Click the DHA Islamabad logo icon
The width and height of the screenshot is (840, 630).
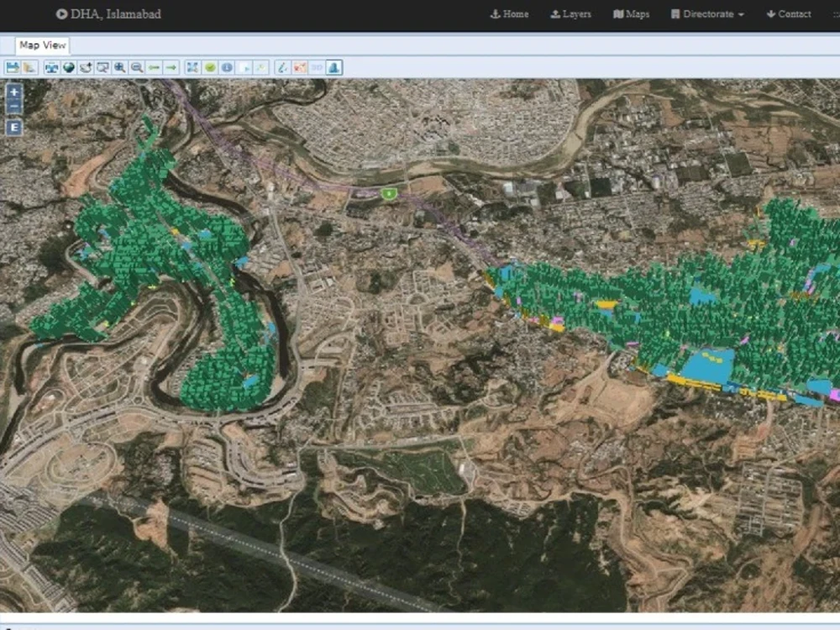(x=60, y=13)
